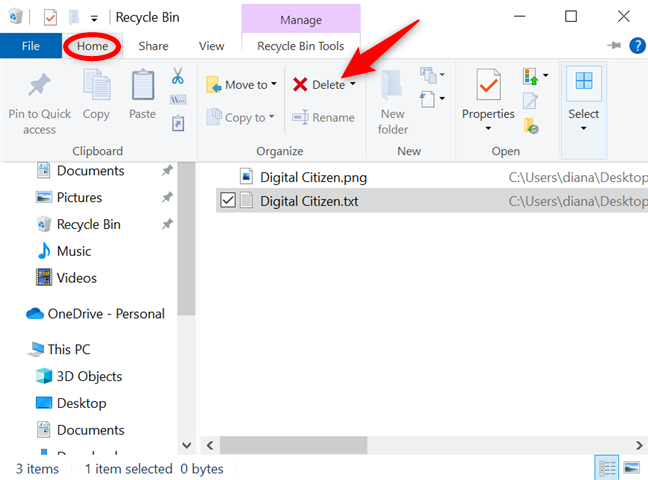Expand the Easy access dropdown arrow
This screenshot has width=648, height=480.
click(442, 98)
